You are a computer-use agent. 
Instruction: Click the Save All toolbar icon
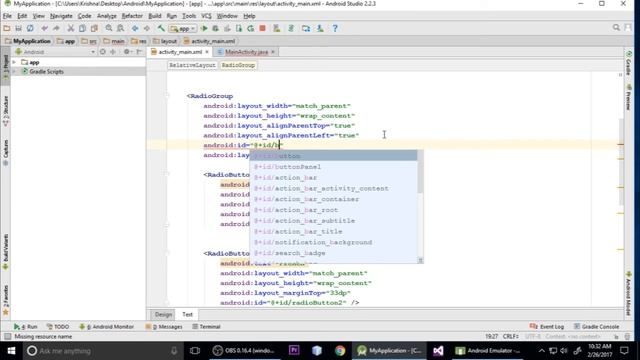(x=18, y=28)
